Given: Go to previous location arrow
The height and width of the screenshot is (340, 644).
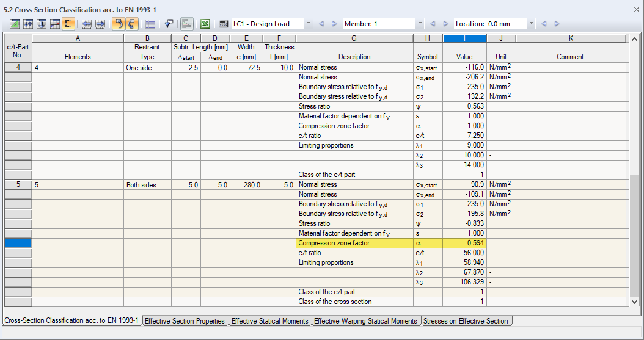Looking at the screenshot, I should 544,24.
